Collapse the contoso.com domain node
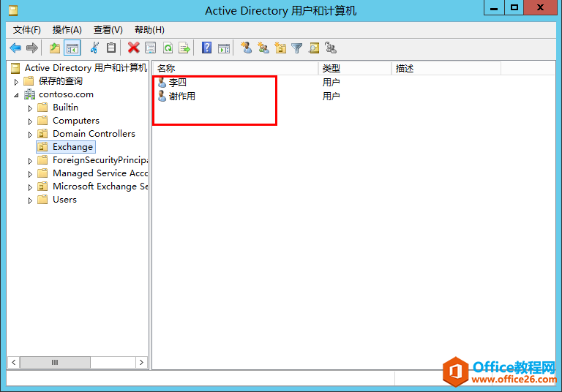562x392 pixels. (16, 95)
